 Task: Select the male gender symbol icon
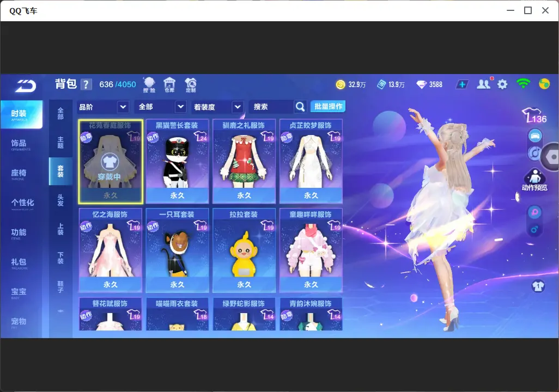[534, 230]
